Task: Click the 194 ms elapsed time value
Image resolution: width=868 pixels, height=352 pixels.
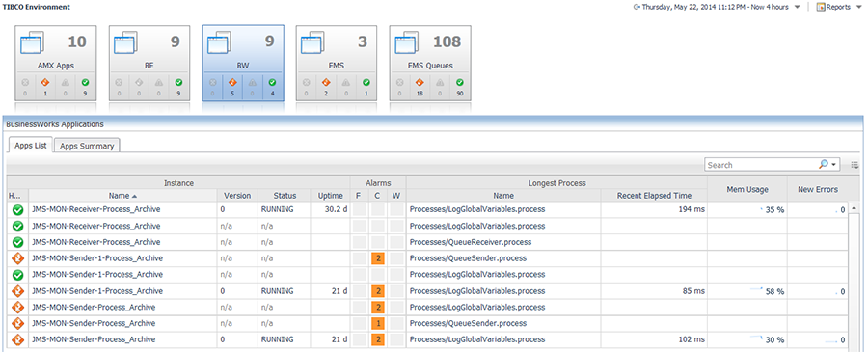Action: click(691, 210)
